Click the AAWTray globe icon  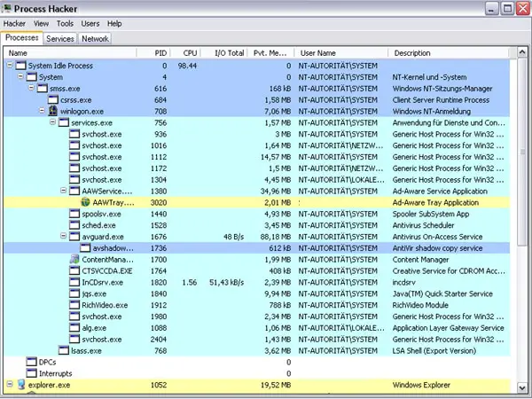click(85, 202)
